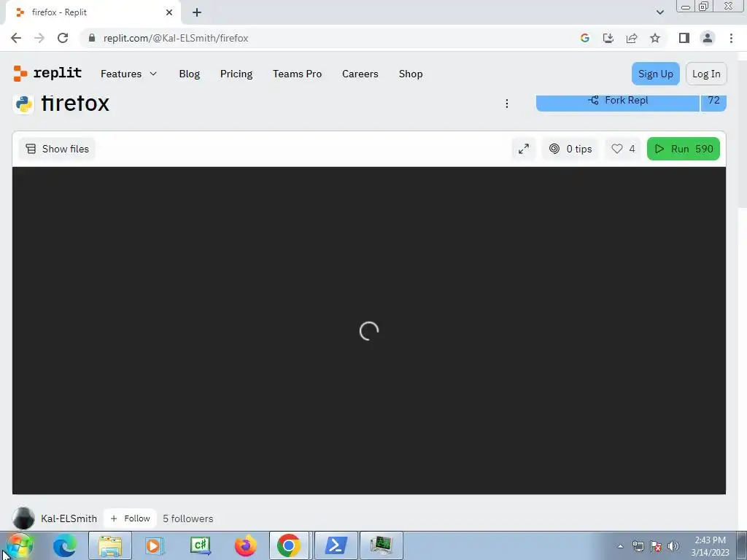The width and height of the screenshot is (747, 560).
Task: Open the Windows Start menu
Action: (20, 545)
